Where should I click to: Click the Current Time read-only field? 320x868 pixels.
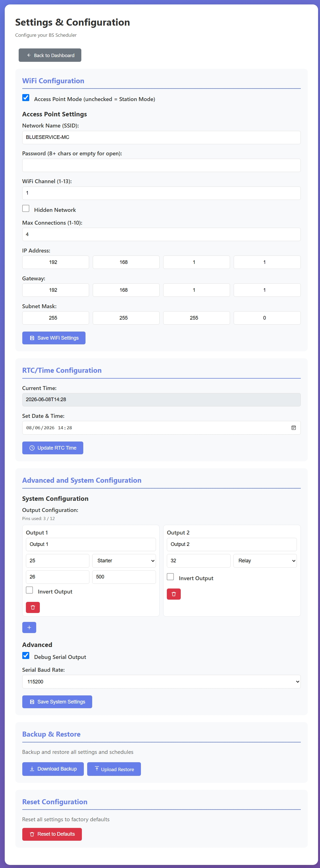coord(161,400)
